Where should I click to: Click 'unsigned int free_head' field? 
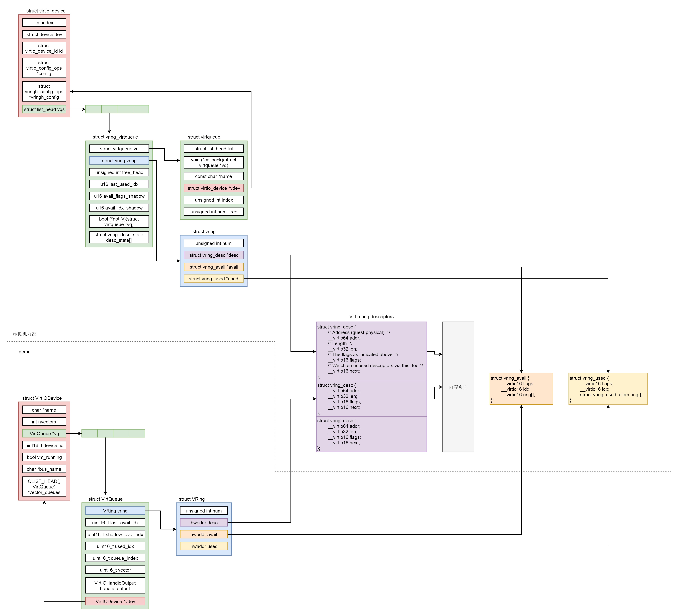[119, 172]
